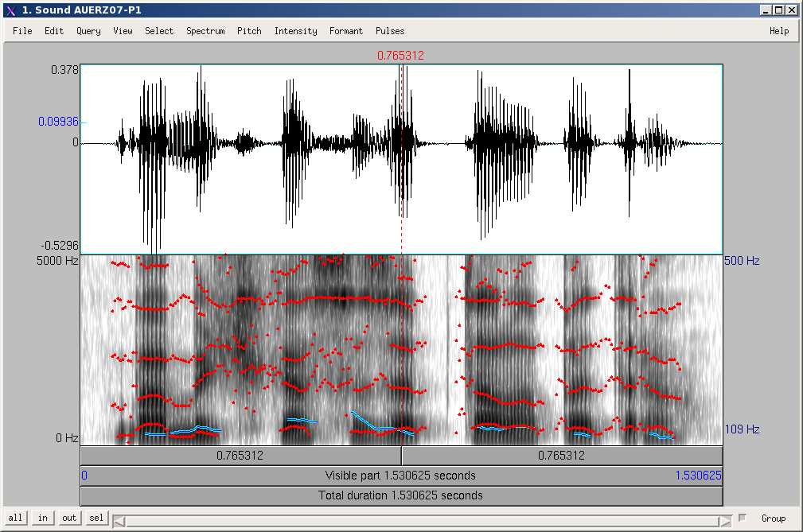The height and width of the screenshot is (532, 803).
Task: Click the 'in' zoom button
Action: (x=42, y=518)
